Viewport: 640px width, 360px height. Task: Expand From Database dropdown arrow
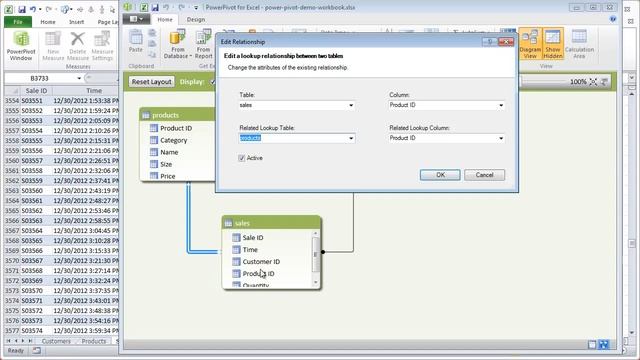point(190,56)
